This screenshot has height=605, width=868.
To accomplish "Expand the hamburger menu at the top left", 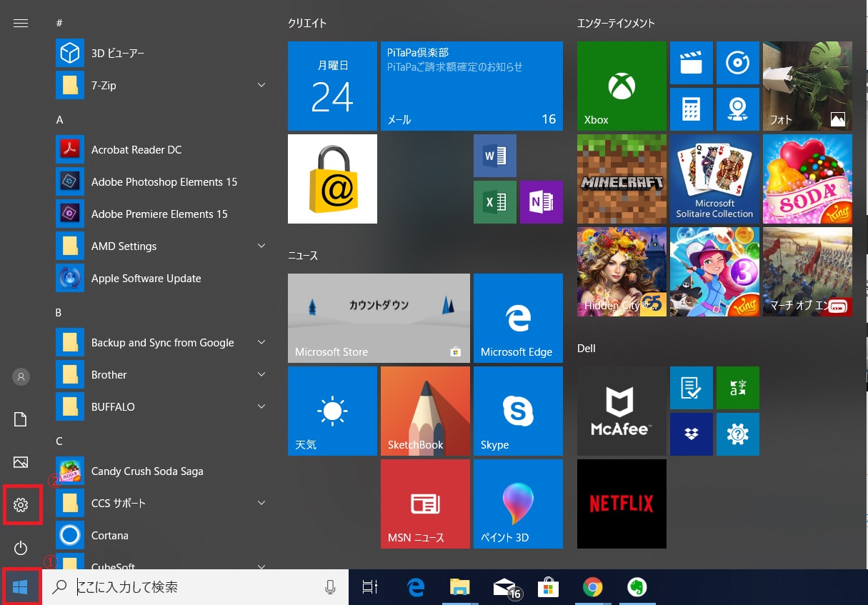I will coord(21,23).
